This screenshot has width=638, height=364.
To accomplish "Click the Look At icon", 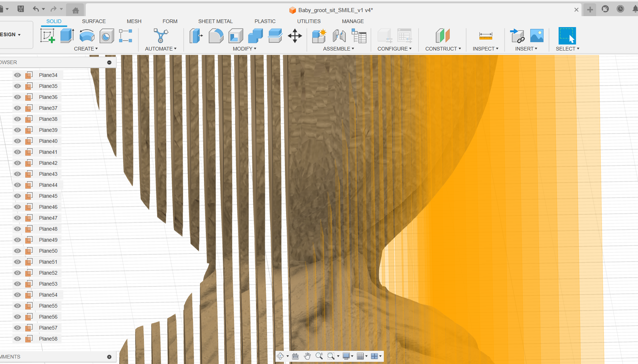I will click(296, 356).
